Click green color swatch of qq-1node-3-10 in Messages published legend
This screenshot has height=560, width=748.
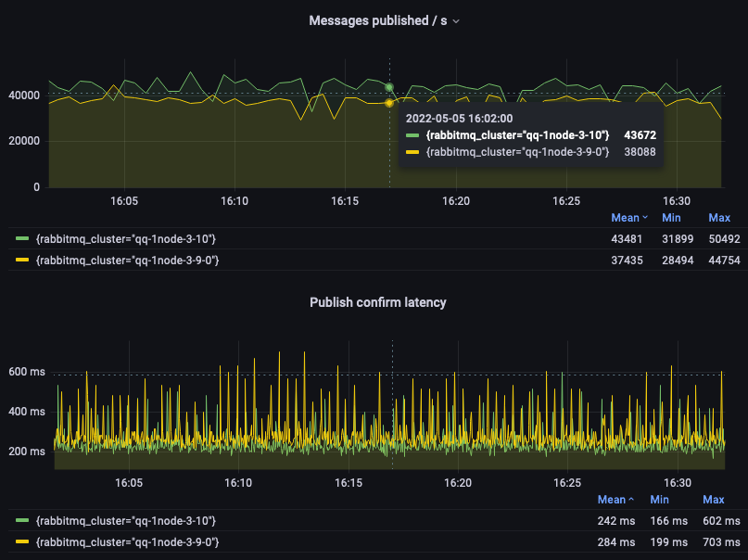[22, 238]
